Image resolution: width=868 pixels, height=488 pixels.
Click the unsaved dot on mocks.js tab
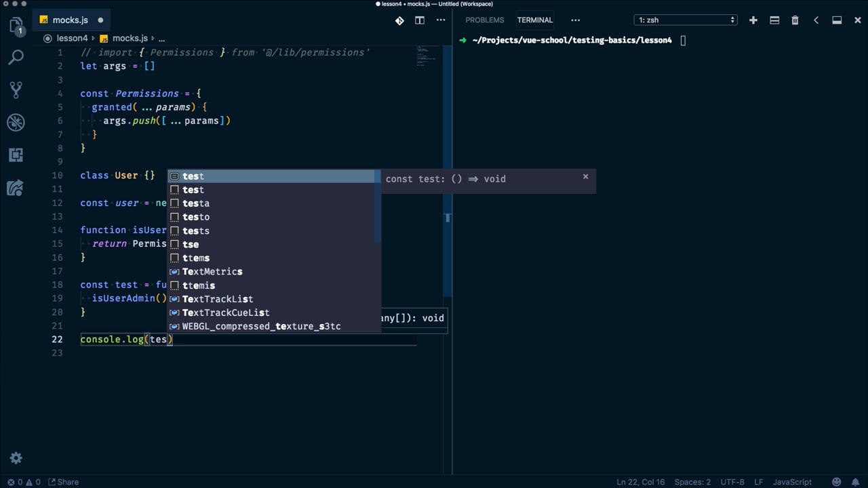(x=100, y=20)
